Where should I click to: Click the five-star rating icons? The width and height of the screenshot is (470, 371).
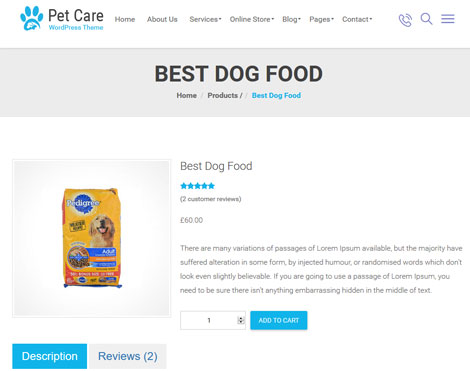click(x=197, y=186)
